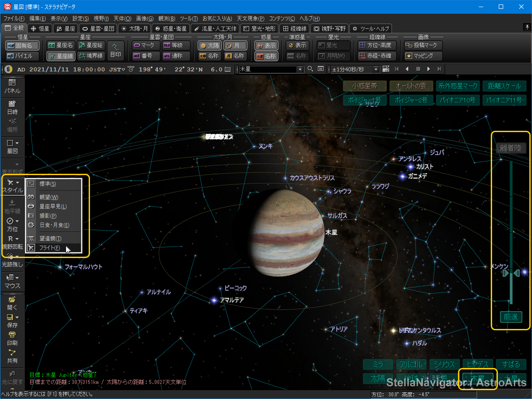
Task: Switch to the 経緯線 ribbon tab
Action: [x=295, y=28]
